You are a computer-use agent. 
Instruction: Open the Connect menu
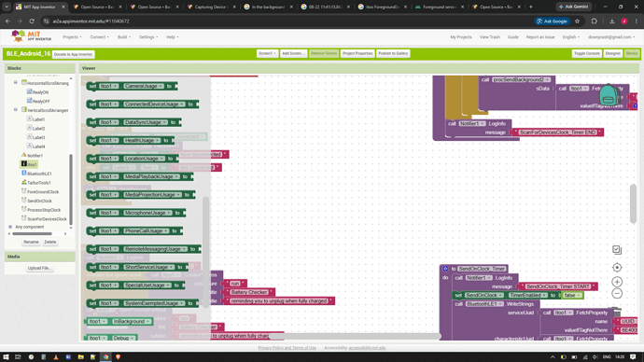point(99,37)
